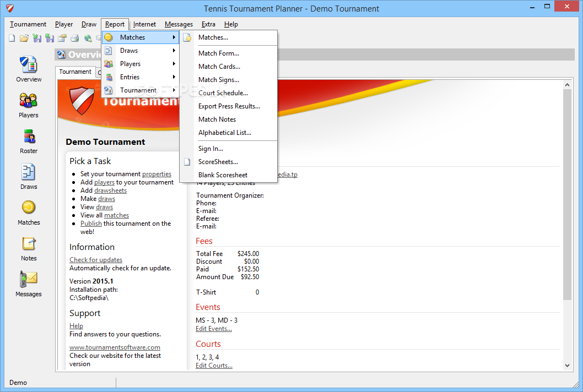Viewport: 583px width, 392px height.
Task: Select Match Form... entry
Action: [x=229, y=53]
